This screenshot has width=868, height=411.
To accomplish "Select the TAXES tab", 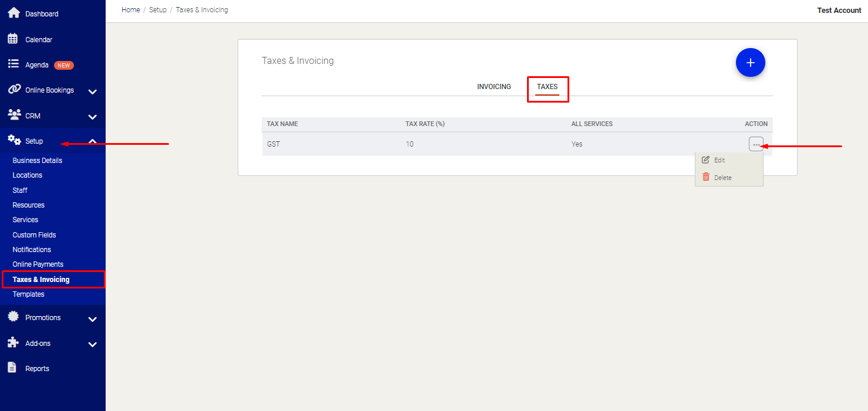I will click(547, 86).
